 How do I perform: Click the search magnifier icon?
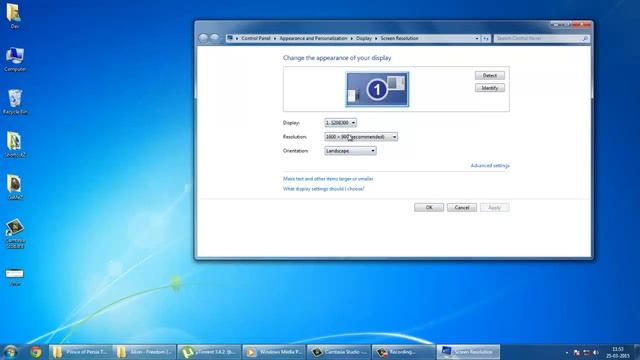pos(585,38)
